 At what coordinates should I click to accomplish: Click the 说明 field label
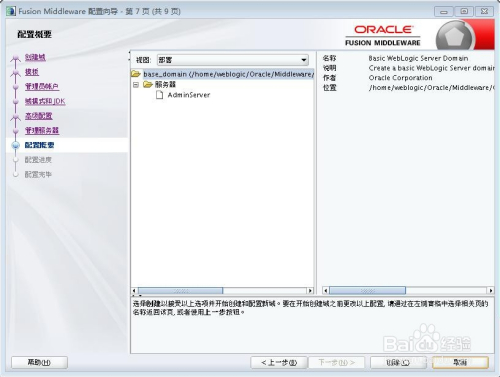click(x=329, y=68)
